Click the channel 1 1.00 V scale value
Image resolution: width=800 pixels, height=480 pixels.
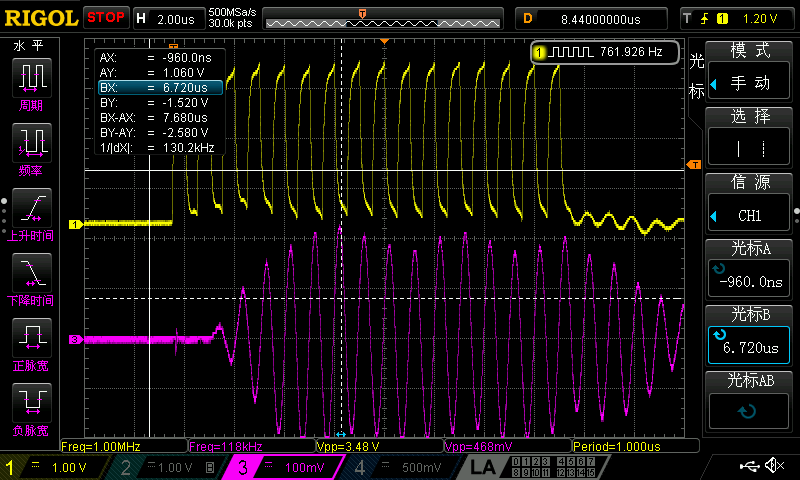(69, 468)
